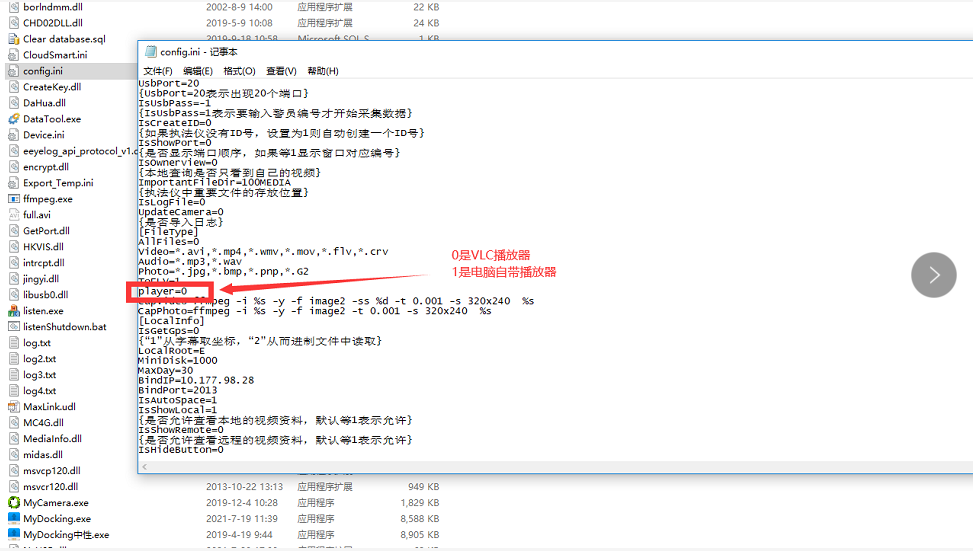Select the Clear database.sql file icon
This screenshot has width=973, height=551.
(x=14, y=39)
